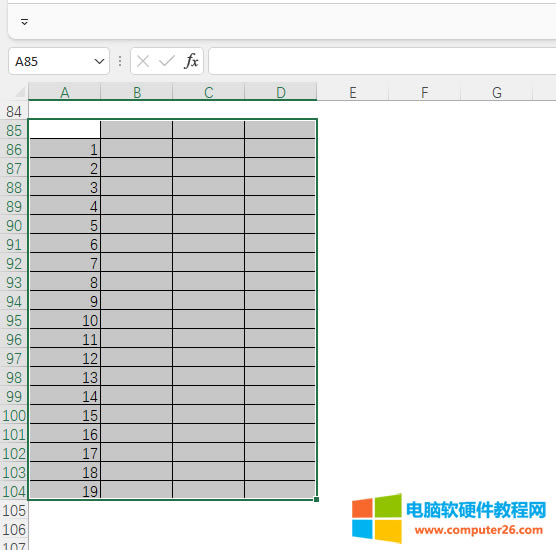This screenshot has height=550, width=556.
Task: Expand the Name Box dropdown arrow
Action: (x=99, y=61)
